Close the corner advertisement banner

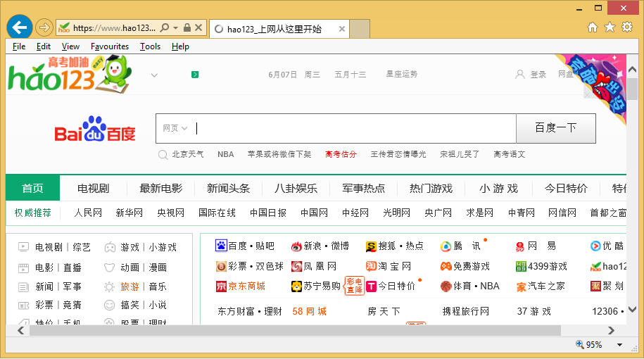point(587,95)
